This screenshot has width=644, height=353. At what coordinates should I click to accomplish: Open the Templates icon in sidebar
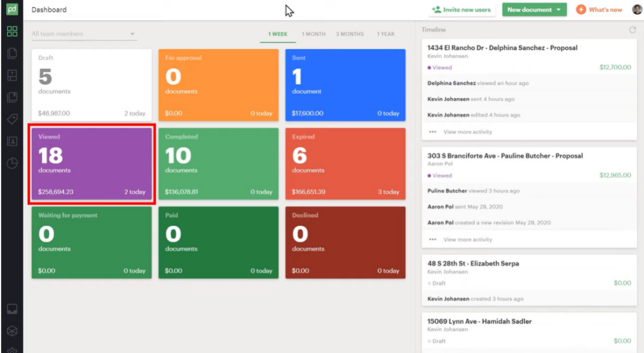[13, 76]
